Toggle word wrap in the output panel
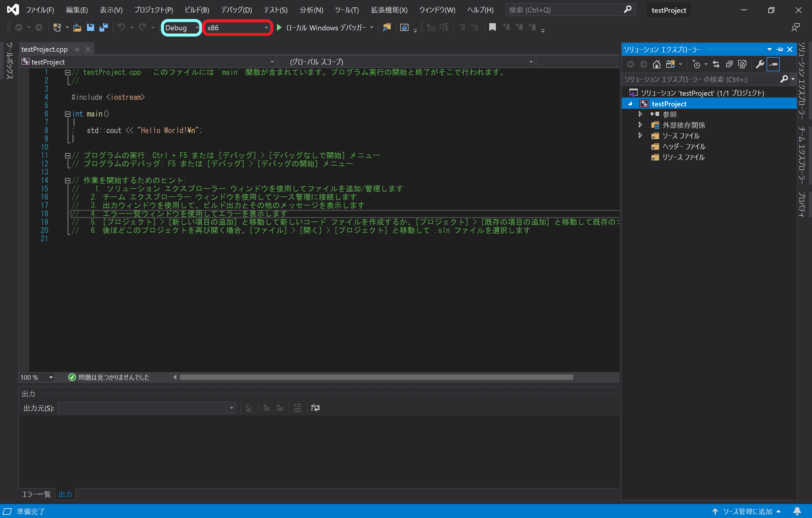 (x=315, y=408)
